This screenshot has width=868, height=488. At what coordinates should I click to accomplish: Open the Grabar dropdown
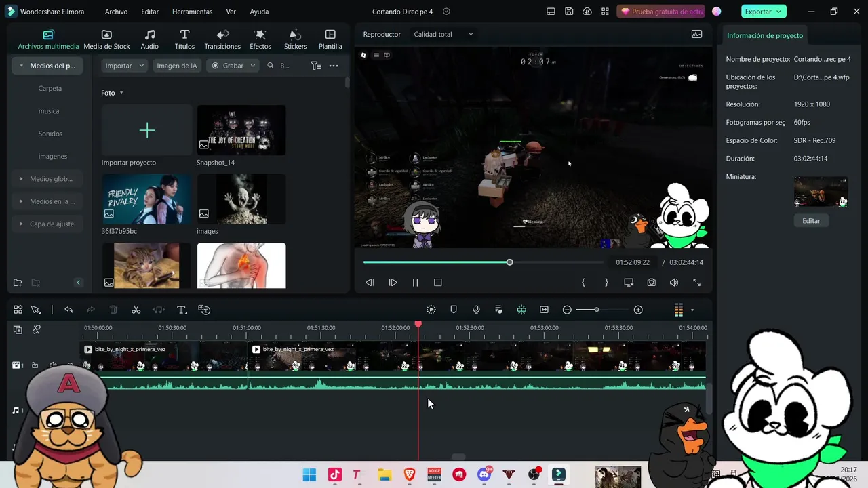(x=233, y=66)
